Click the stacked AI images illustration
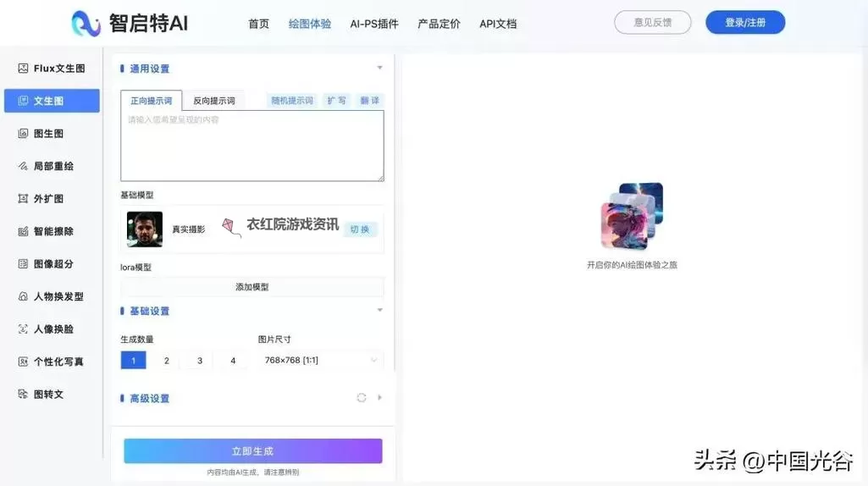This screenshot has height=486, width=868. 633,216
